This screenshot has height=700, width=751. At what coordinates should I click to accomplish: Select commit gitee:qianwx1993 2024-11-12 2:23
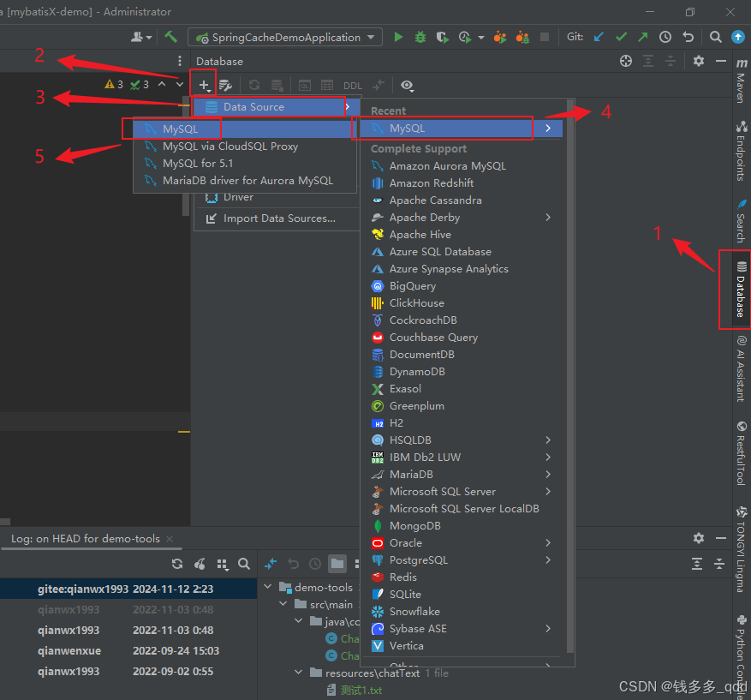pyautogui.click(x=128, y=589)
